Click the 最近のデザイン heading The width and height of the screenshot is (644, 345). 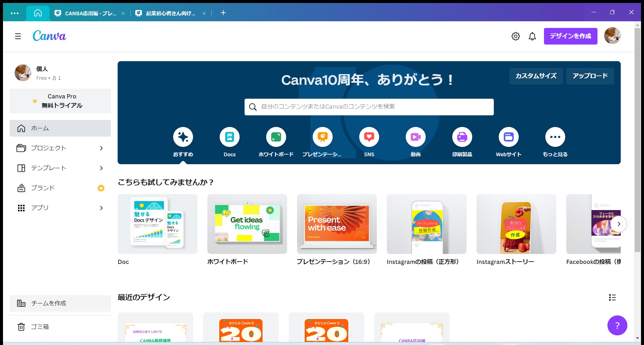[144, 297]
